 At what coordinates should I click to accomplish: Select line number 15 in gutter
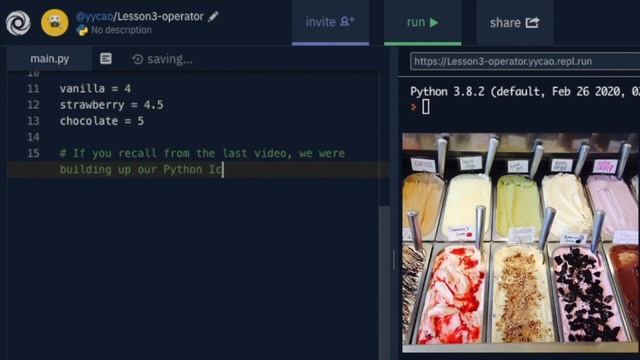33,153
